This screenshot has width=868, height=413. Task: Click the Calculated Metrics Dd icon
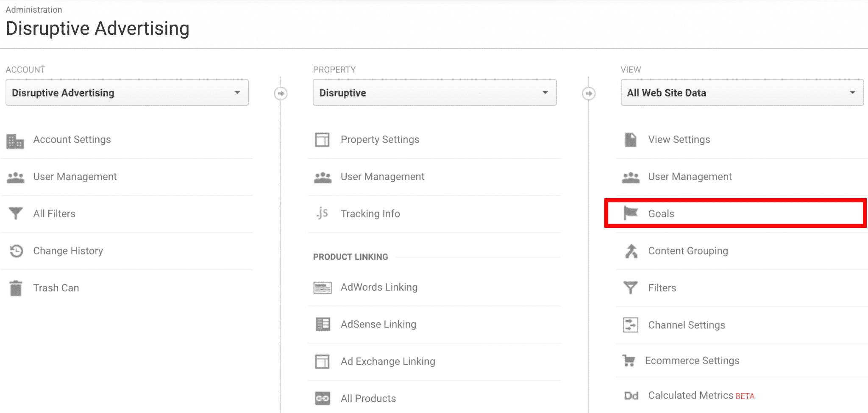631,396
